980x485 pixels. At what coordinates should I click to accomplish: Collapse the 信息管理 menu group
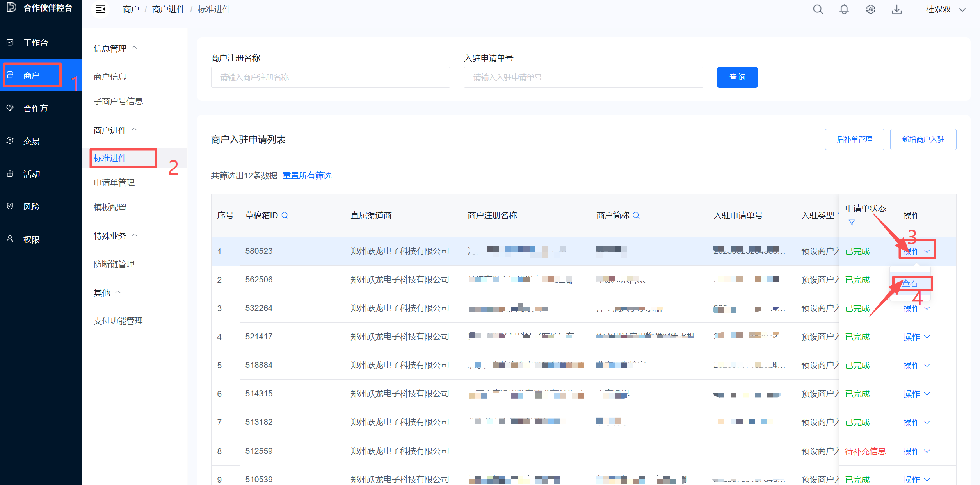[115, 48]
